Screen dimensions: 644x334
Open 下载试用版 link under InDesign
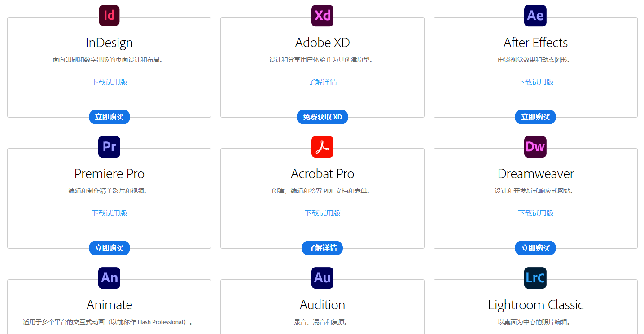110,82
